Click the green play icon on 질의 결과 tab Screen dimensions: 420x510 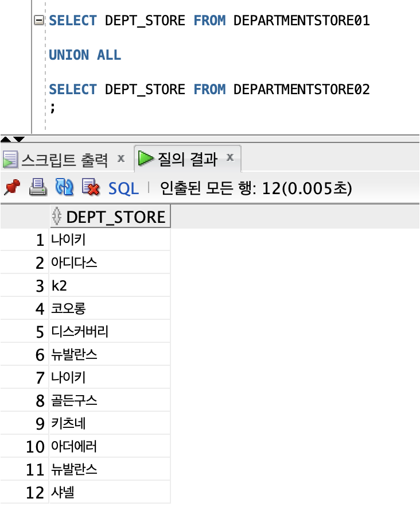146,159
